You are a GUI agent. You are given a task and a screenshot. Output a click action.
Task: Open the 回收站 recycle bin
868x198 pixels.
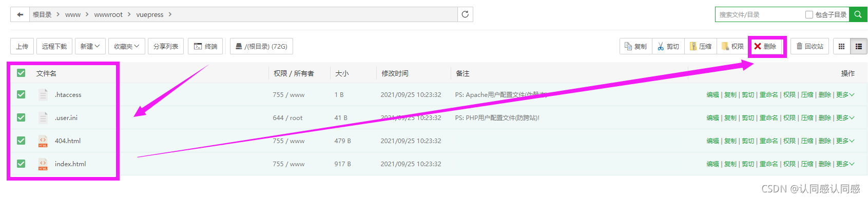pos(809,46)
